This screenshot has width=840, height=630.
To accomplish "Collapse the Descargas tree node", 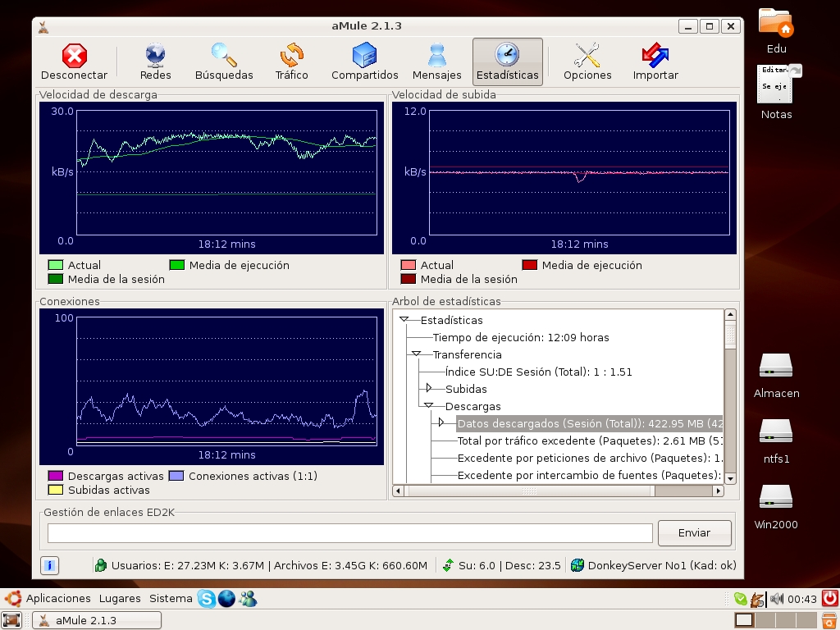I will click(428, 405).
